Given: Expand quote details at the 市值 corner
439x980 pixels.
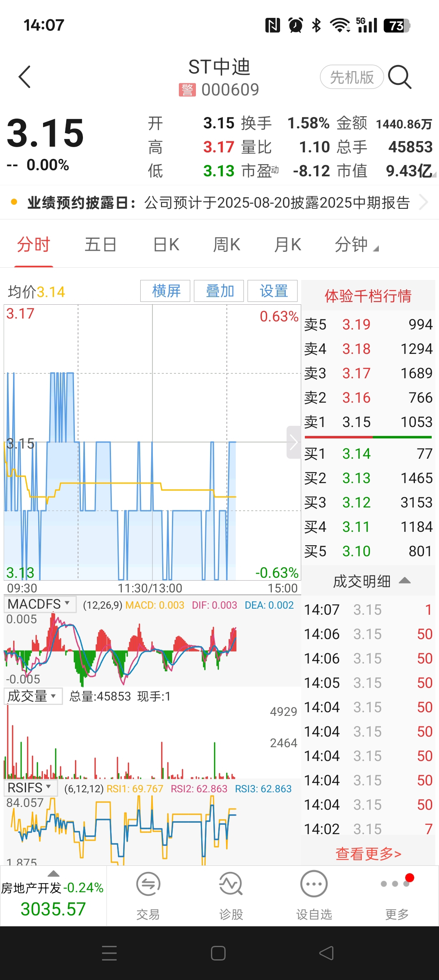Looking at the screenshot, I should (x=434, y=175).
